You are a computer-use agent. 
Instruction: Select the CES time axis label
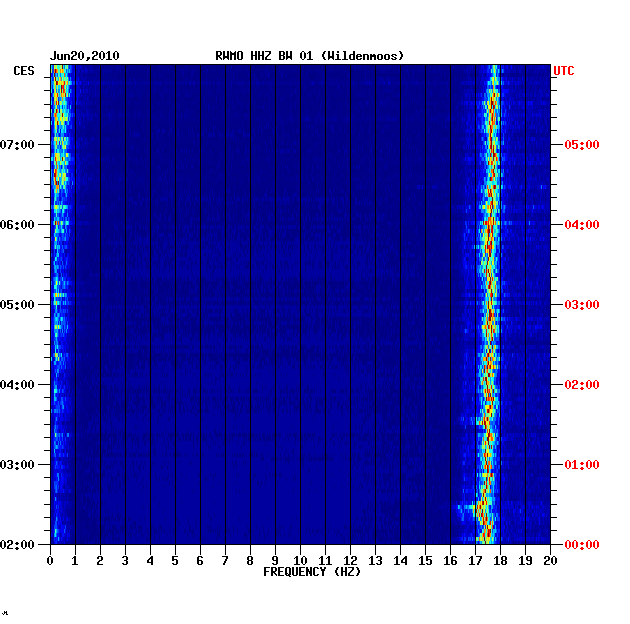tap(24, 71)
